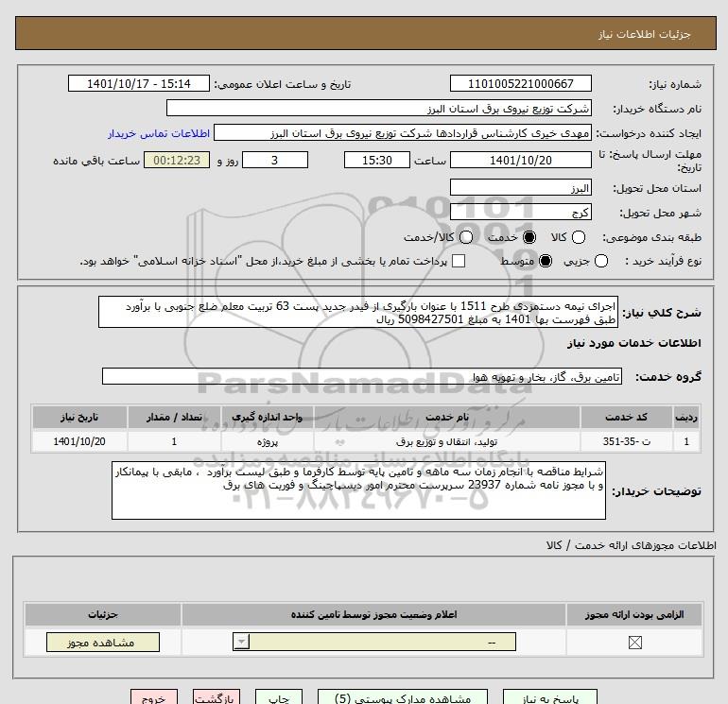Click the response deadline date field
The height and width of the screenshot is (704, 728).
coord(520,160)
